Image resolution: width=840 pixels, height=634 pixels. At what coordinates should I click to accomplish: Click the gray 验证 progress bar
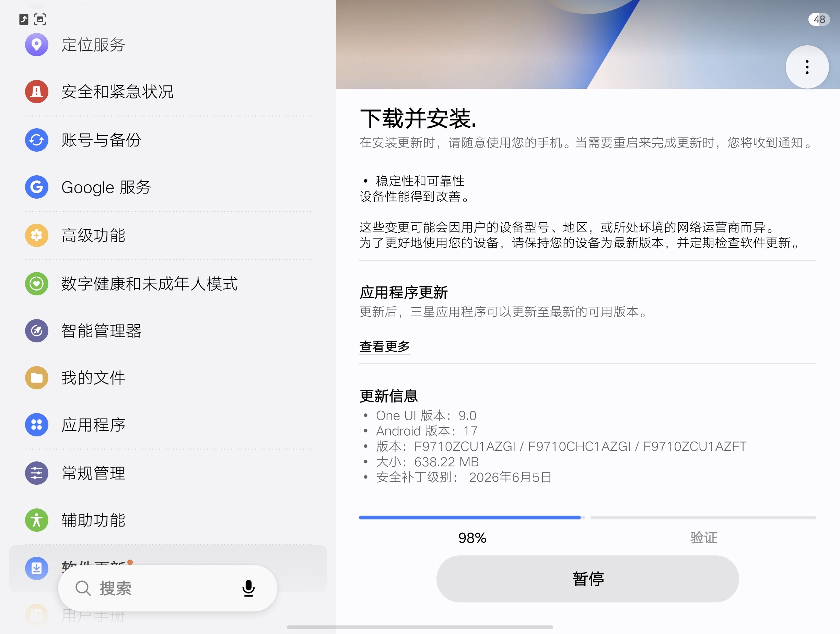pos(703,517)
